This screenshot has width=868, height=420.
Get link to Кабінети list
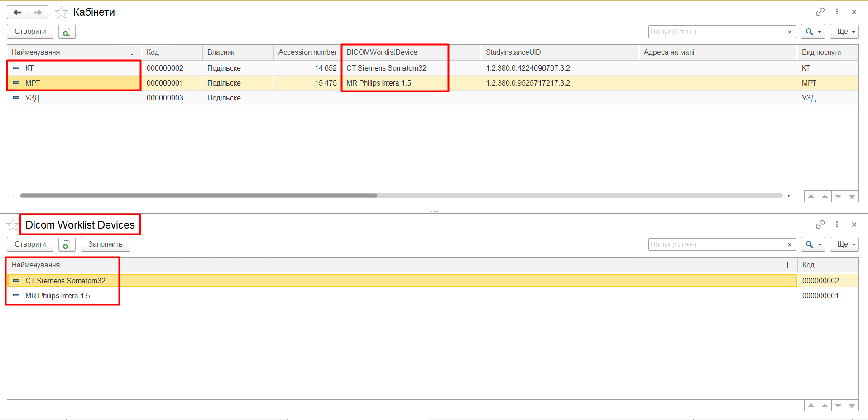pos(820,12)
